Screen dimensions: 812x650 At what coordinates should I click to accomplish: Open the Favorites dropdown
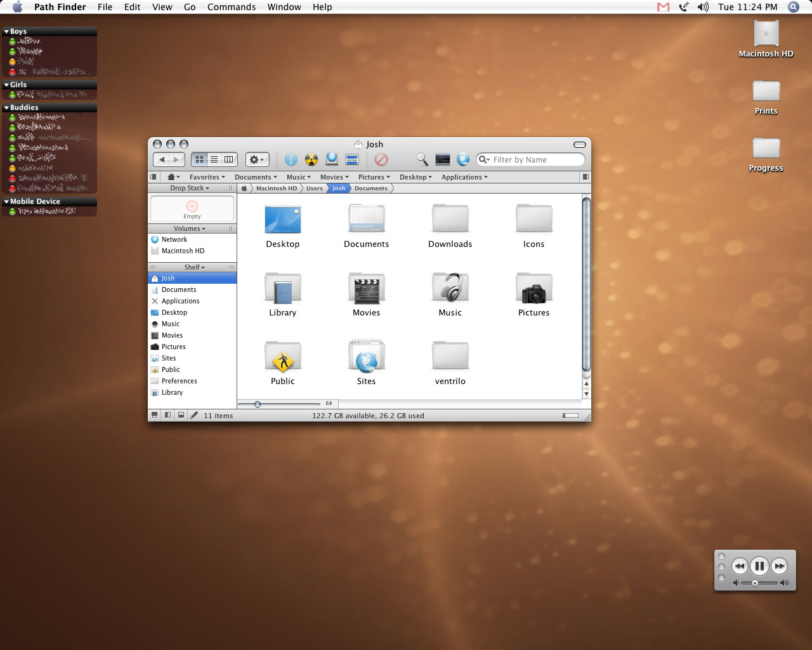pyautogui.click(x=207, y=177)
